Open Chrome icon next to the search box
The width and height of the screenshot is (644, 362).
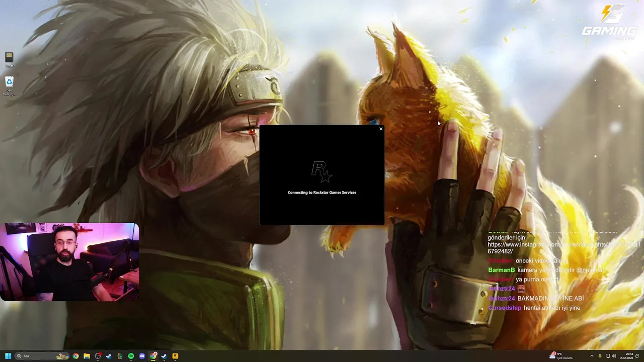tap(75, 356)
